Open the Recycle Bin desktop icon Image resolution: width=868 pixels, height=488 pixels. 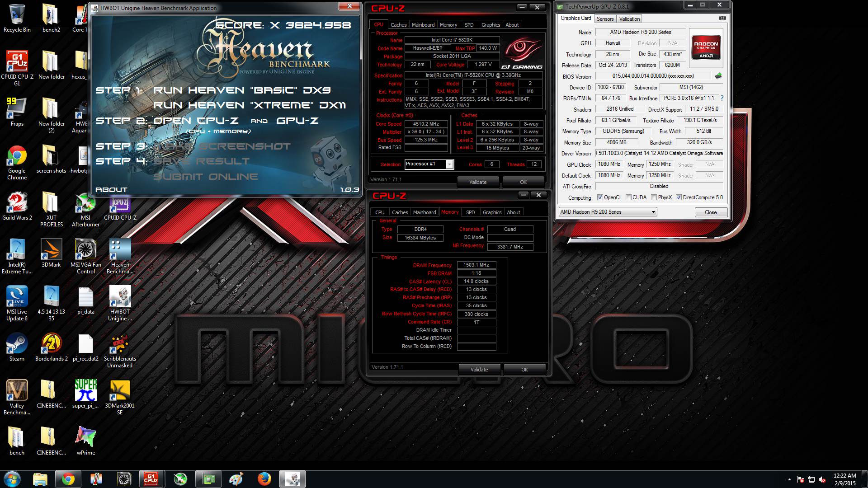click(17, 18)
